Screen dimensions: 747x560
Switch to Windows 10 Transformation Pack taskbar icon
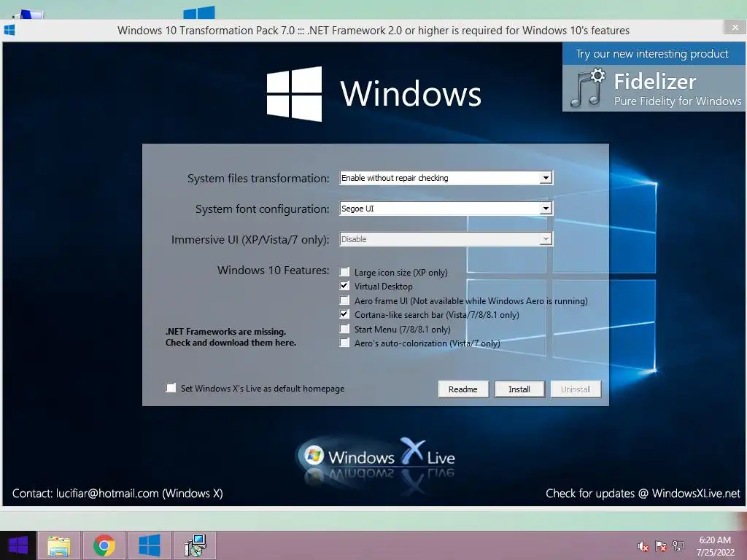point(150,545)
